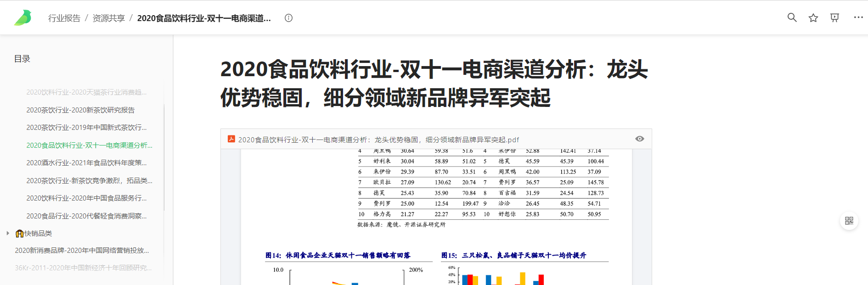Click the 好利来 table cell in row 5
The width and height of the screenshot is (868, 285).
coord(382,161)
